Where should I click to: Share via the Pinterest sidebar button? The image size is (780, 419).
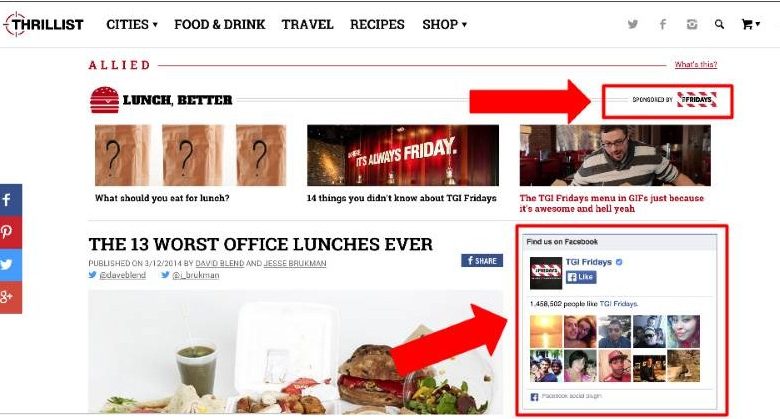click(x=10, y=232)
